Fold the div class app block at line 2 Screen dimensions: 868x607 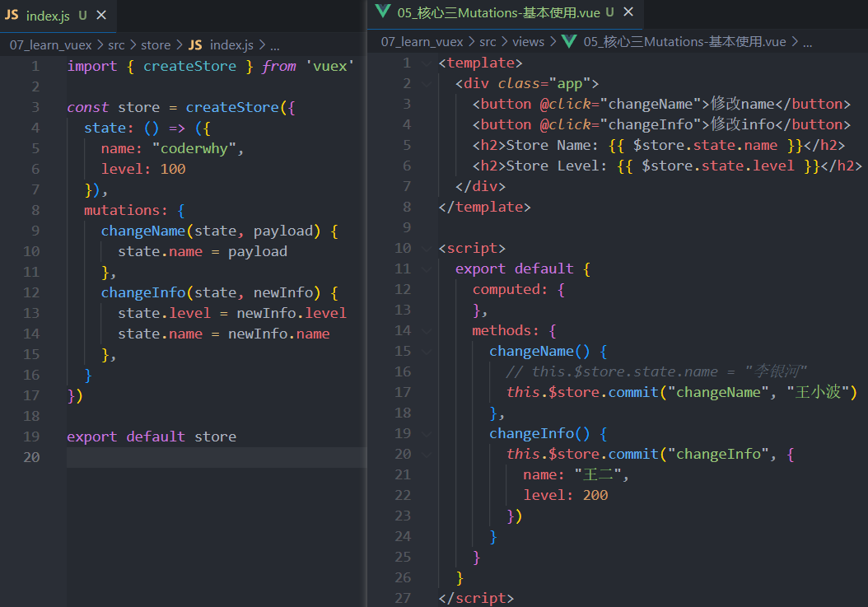coord(427,84)
